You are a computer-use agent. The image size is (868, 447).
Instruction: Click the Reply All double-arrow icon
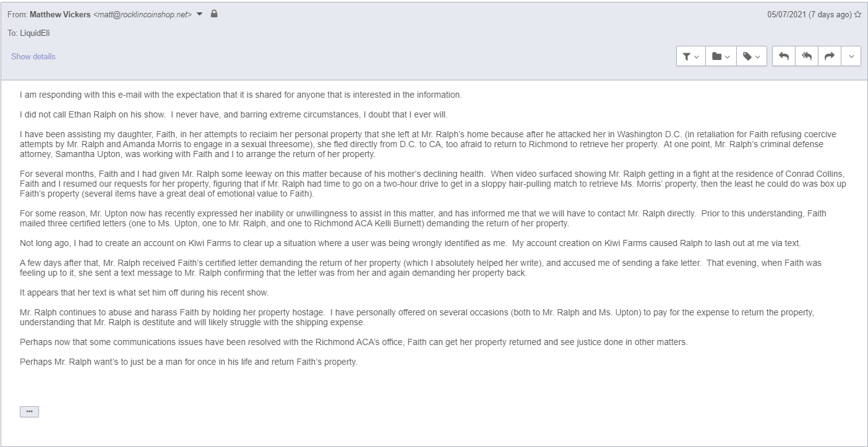pos(806,56)
